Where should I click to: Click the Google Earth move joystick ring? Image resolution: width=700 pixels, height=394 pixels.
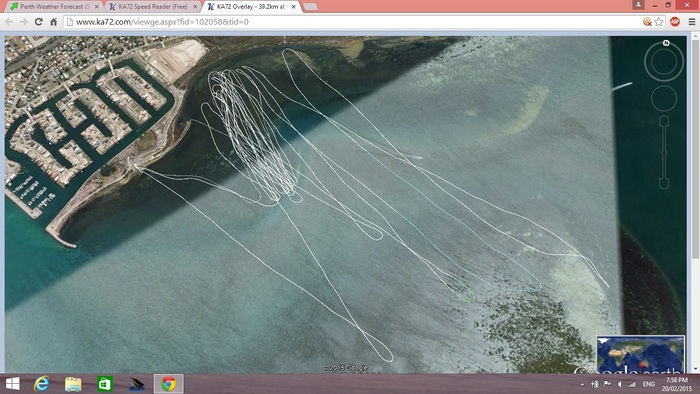[x=664, y=98]
